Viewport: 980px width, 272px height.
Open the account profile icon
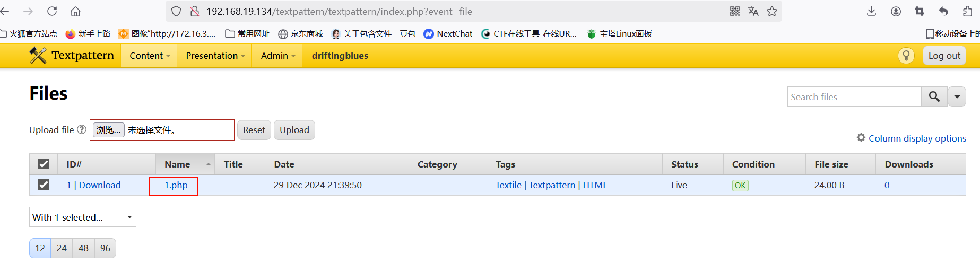(896, 11)
